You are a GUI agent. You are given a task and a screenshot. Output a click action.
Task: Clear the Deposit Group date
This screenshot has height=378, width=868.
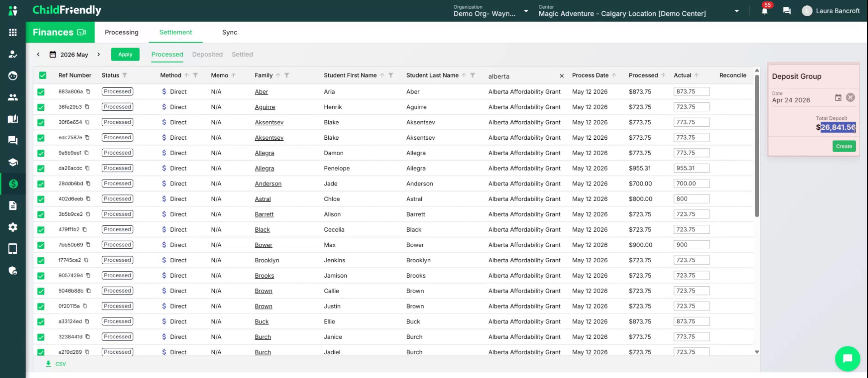tap(851, 97)
